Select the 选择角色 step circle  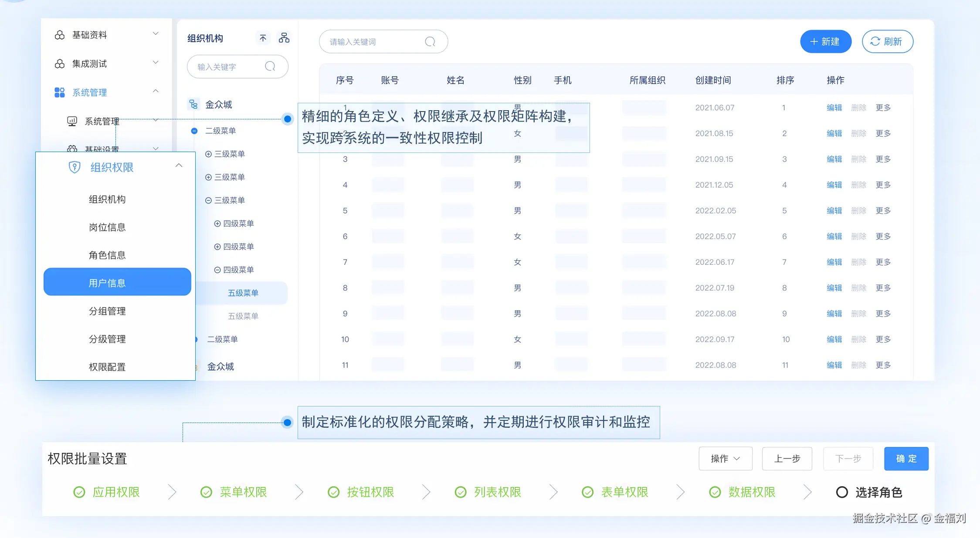coord(841,492)
